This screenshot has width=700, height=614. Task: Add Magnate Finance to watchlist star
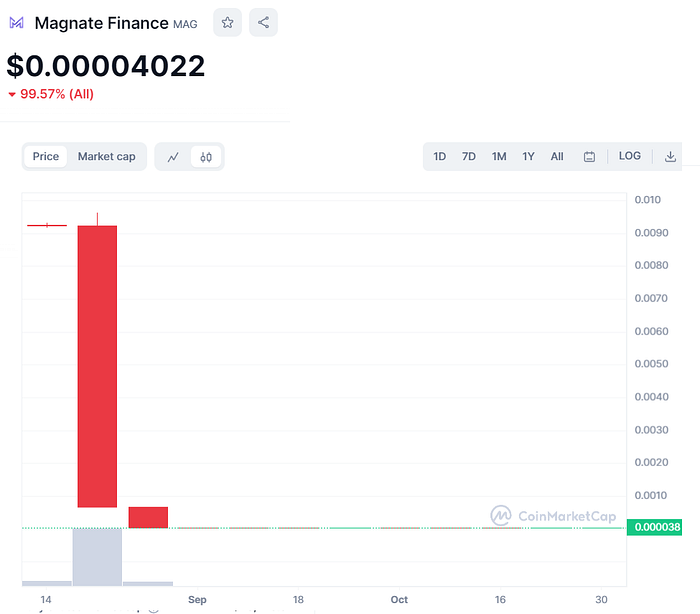point(227,22)
